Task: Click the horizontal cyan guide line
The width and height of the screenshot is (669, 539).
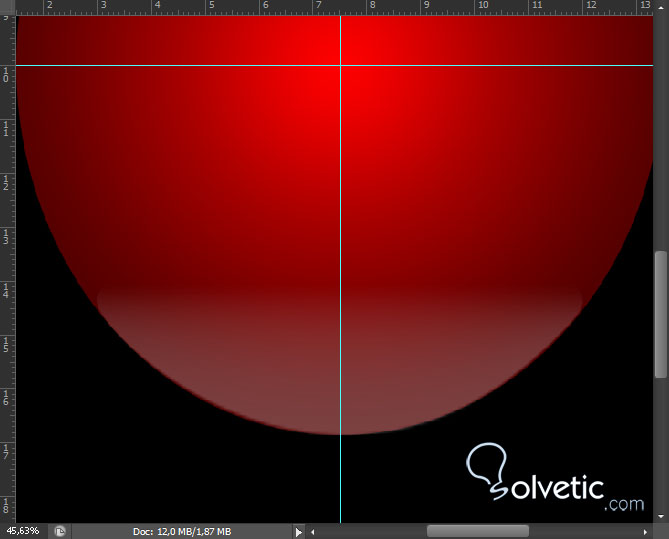Action: [x=334, y=65]
